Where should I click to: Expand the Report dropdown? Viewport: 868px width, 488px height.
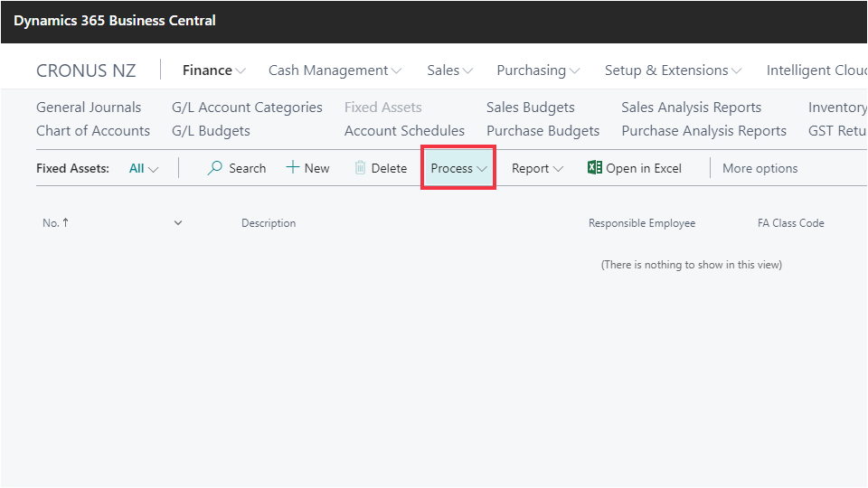[x=537, y=168]
